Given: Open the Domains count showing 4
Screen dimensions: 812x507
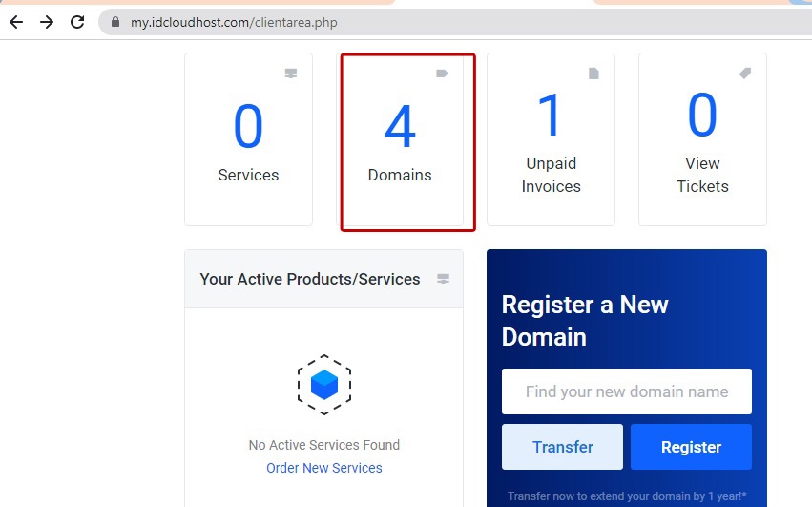Looking at the screenshot, I should click(400, 127).
